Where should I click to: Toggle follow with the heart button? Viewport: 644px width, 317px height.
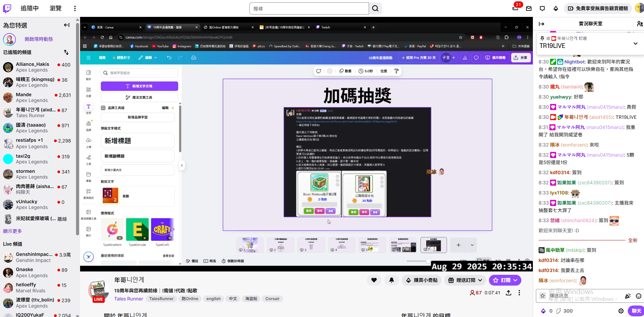374,280
